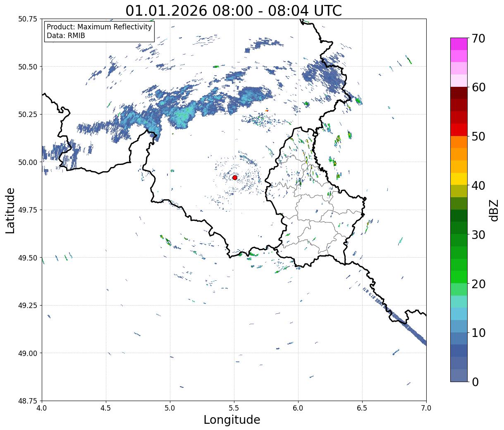Click the colorbar tick label 20

coord(478,284)
